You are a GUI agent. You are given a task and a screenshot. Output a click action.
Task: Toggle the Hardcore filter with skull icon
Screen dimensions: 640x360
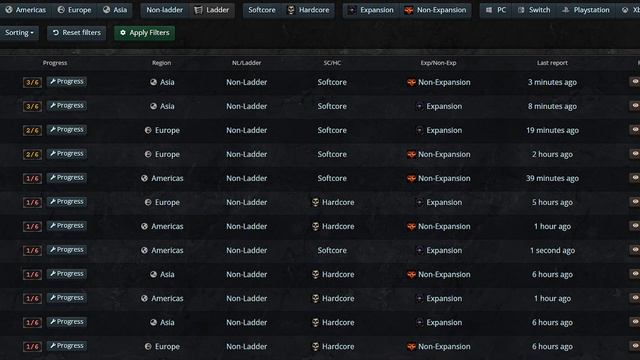tap(308, 10)
